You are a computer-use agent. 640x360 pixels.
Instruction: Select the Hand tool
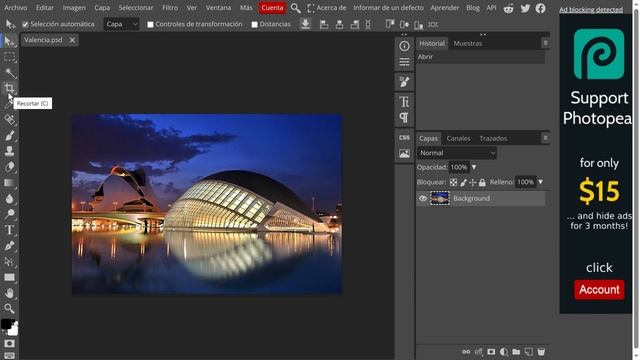point(9,293)
